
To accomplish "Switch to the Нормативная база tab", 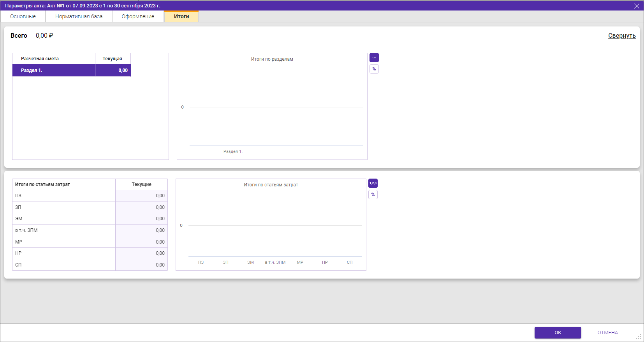I will [x=79, y=16].
